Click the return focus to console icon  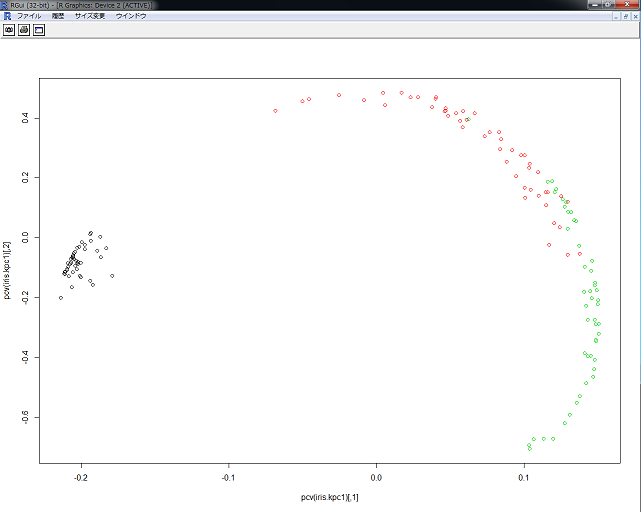click(39, 30)
